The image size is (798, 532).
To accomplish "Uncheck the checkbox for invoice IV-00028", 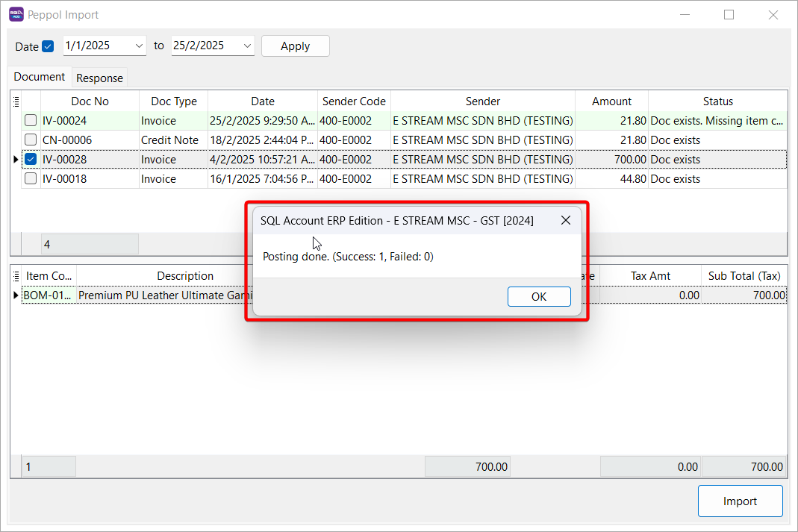I will click(x=31, y=160).
